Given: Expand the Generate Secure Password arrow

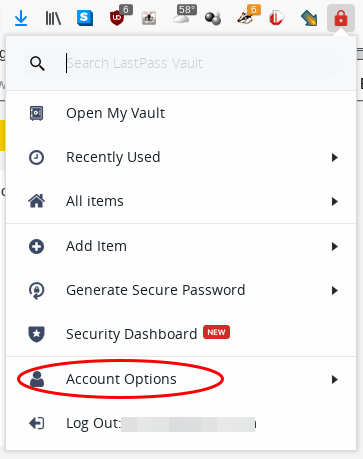Looking at the screenshot, I should coord(335,291).
